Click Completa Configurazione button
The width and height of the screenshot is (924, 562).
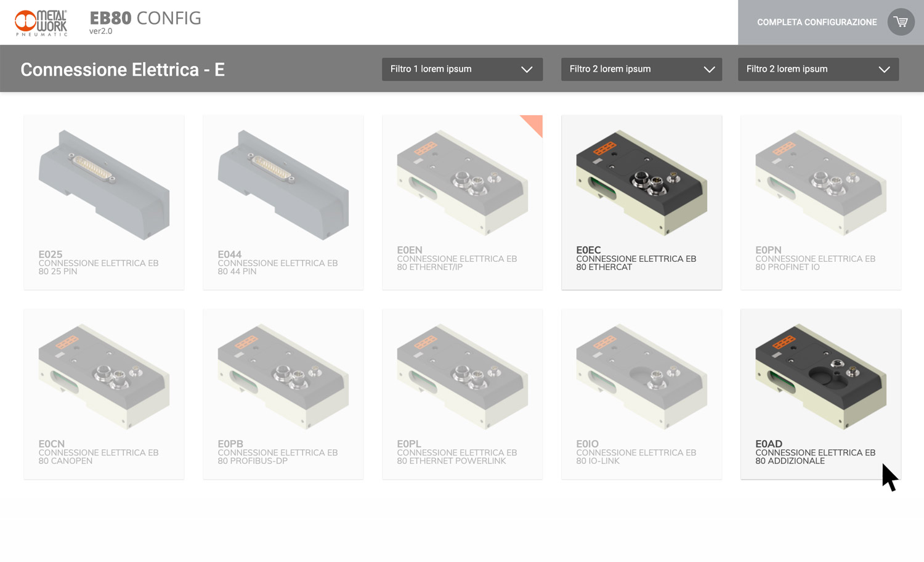pyautogui.click(x=817, y=22)
